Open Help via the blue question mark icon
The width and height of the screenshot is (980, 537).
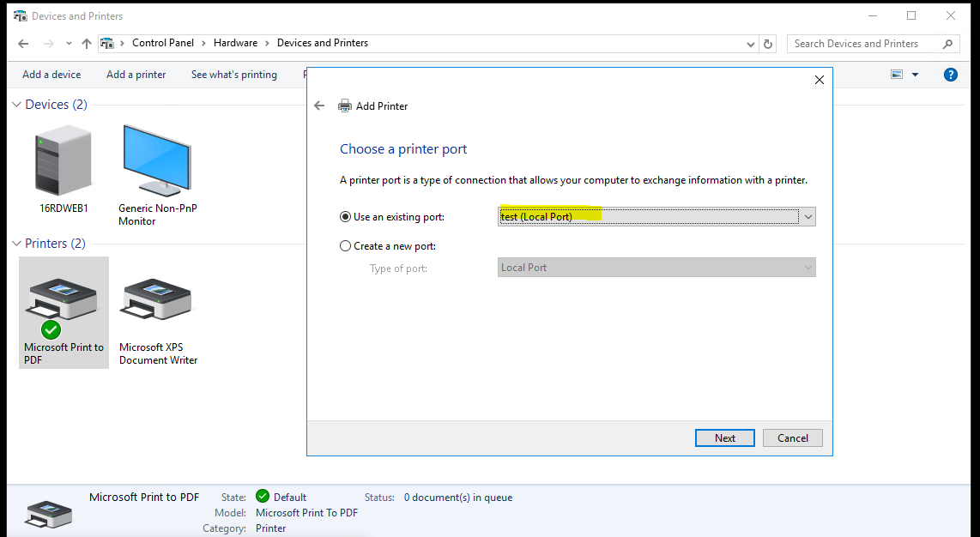coord(950,74)
